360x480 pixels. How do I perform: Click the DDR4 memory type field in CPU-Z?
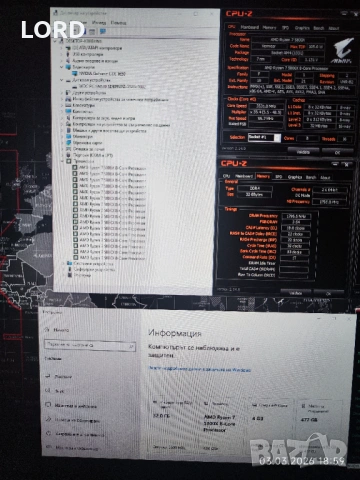[x=255, y=188]
